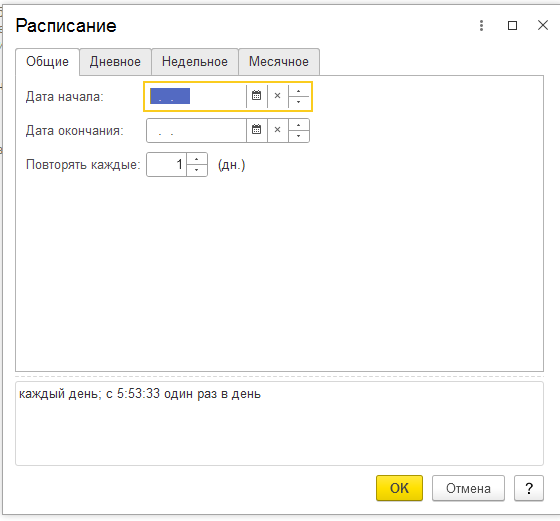Screen dimensions: 560x521
Task: Focus the Дата начала date input
Action: click(x=196, y=96)
